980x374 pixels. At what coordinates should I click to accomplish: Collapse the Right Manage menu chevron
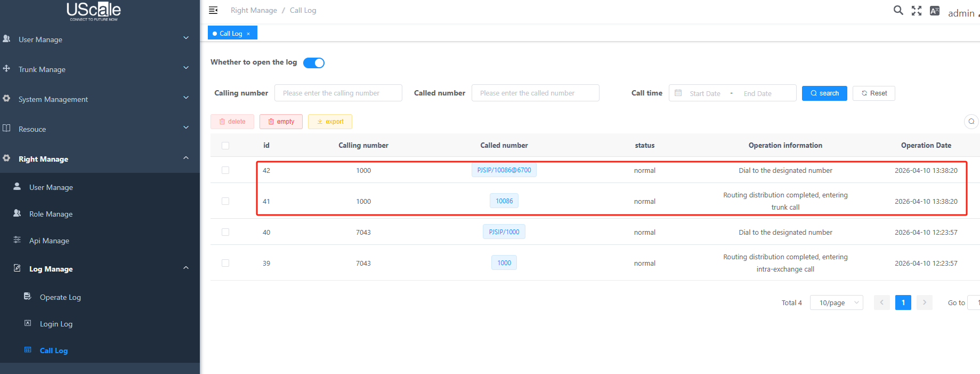[186, 157]
